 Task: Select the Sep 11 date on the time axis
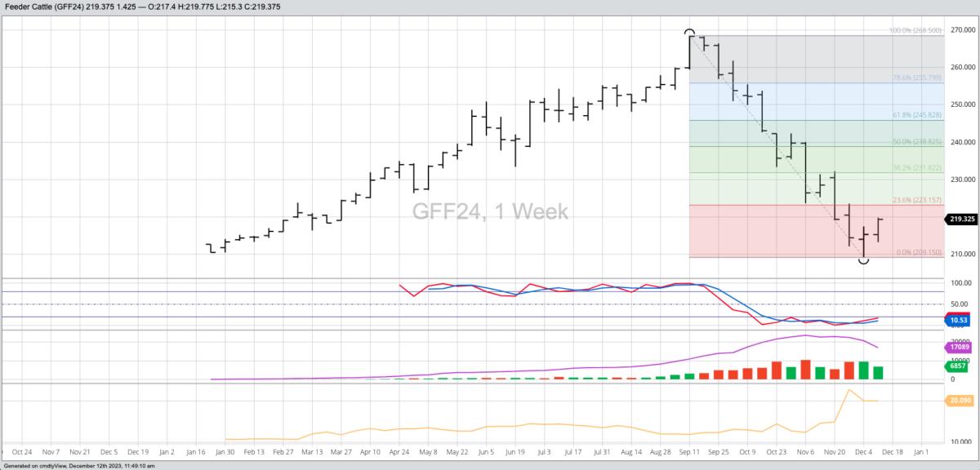click(689, 450)
